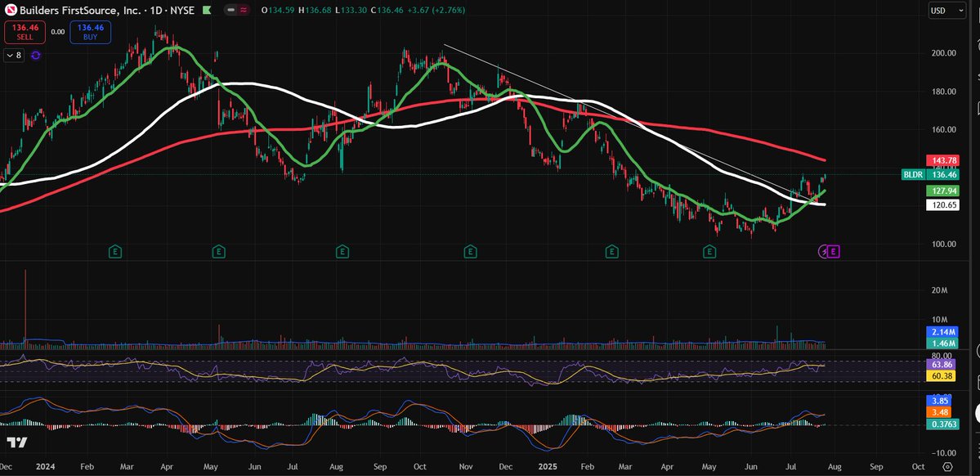This screenshot has height=476, width=980.
Task: Click the 20M volume axis label
Action: [940, 290]
